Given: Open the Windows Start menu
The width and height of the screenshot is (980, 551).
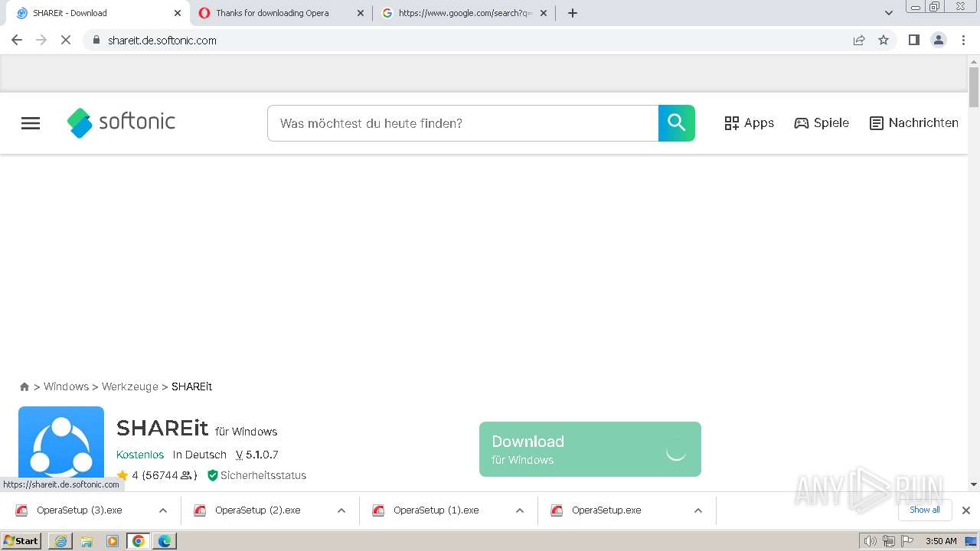Looking at the screenshot, I should pos(21,540).
